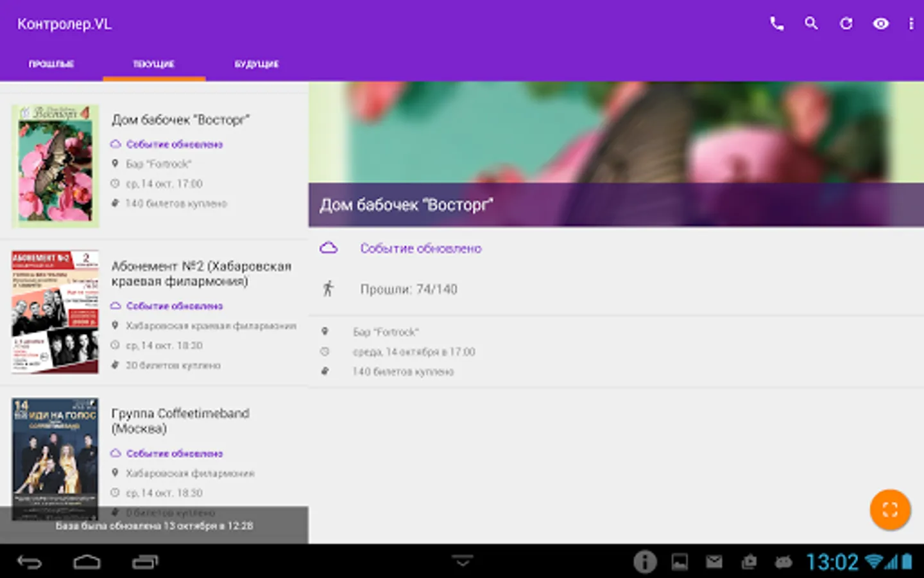Switch to the ПРОШЛЫЕ tab
The width and height of the screenshot is (924, 578).
pos(51,64)
